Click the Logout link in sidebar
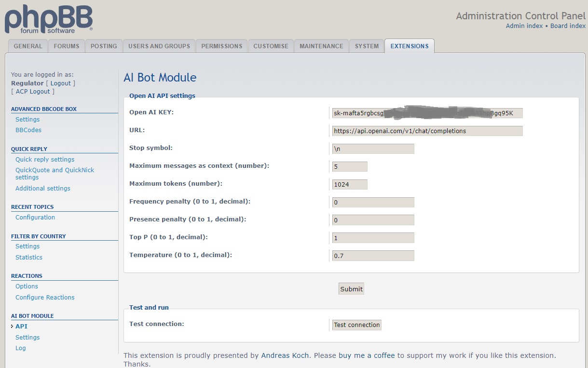Image resolution: width=588 pixels, height=368 pixels. point(61,83)
